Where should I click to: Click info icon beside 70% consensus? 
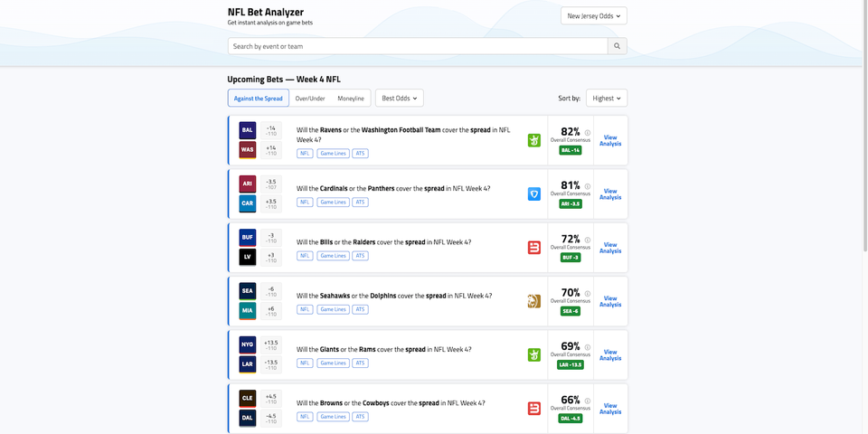tap(588, 294)
